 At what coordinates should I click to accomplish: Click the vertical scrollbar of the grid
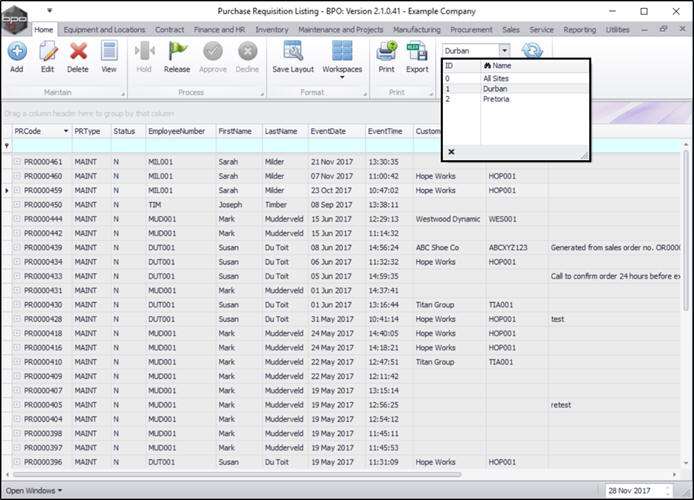686,230
